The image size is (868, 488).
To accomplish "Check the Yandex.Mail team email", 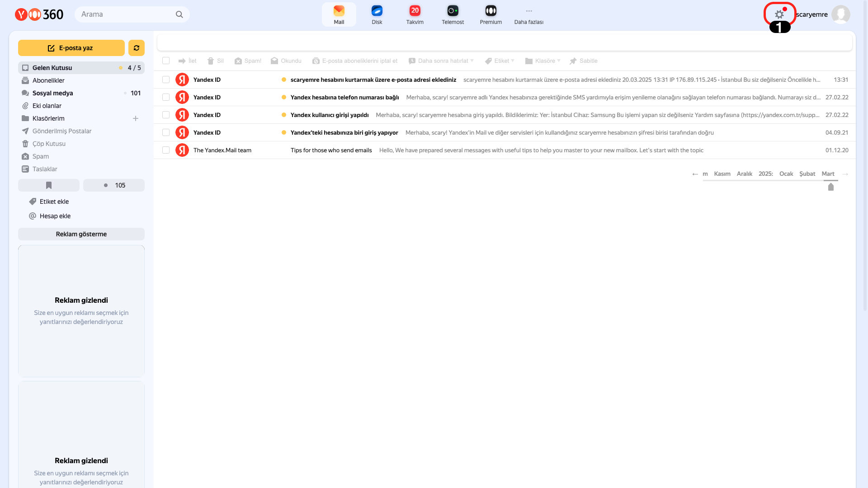I will click(x=166, y=150).
